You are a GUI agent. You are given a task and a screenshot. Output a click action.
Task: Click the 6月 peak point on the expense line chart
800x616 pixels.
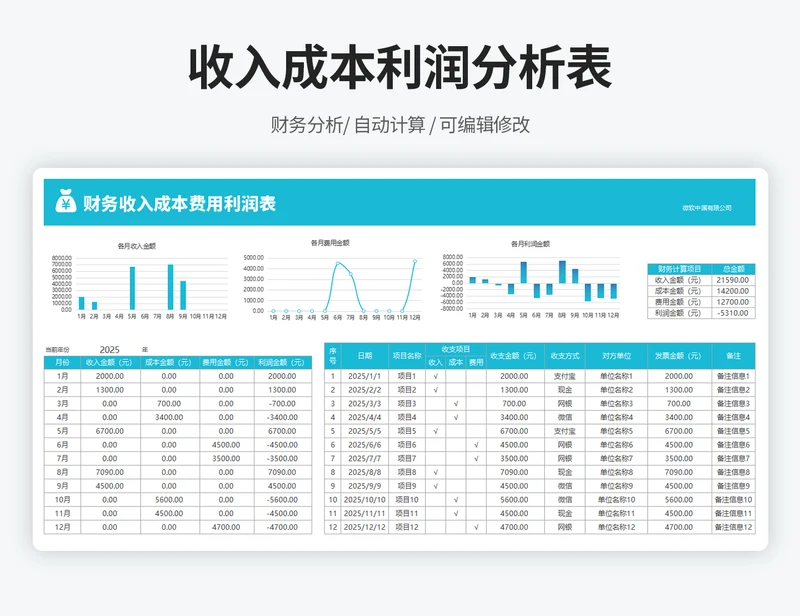point(338,263)
